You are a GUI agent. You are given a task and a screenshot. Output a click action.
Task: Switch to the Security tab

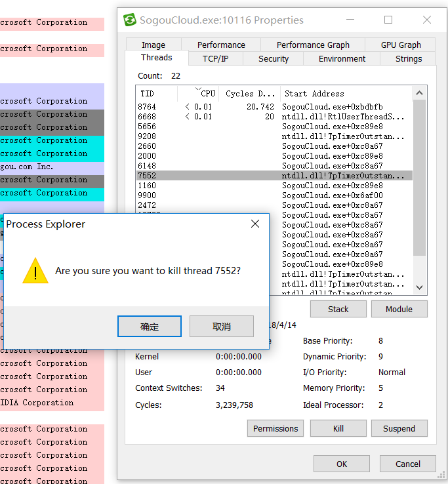click(x=274, y=58)
